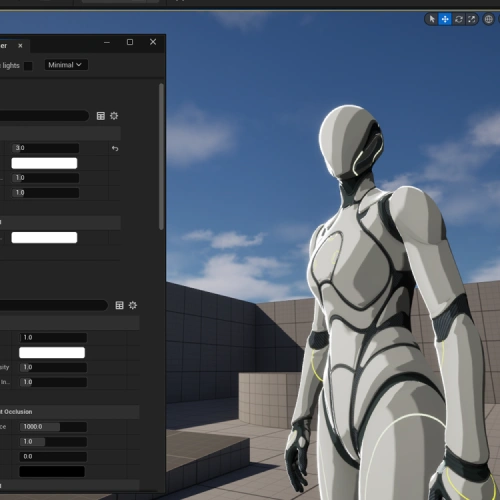Screen dimensions: 500x500
Task: Open the Minimal dropdown menu
Action: coord(66,65)
